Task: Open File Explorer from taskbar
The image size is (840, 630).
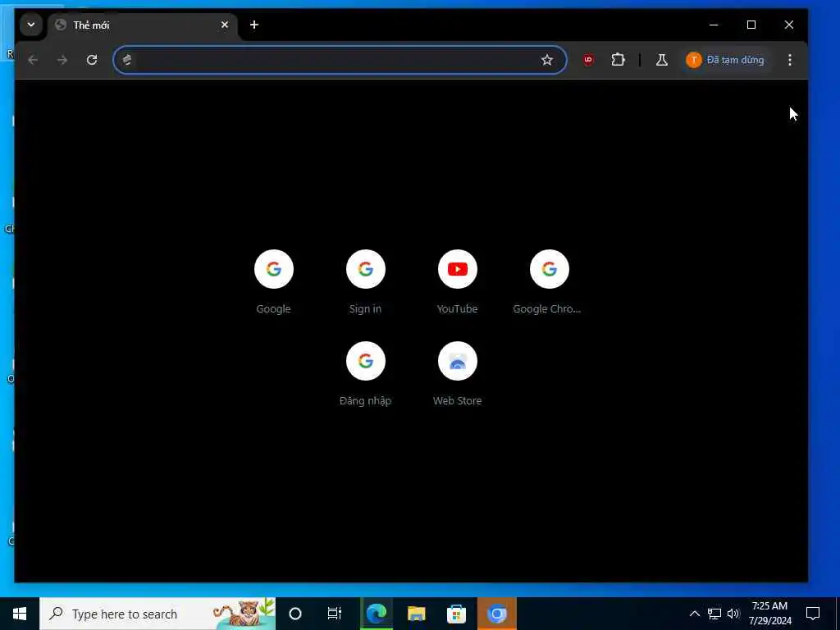Action: point(416,614)
